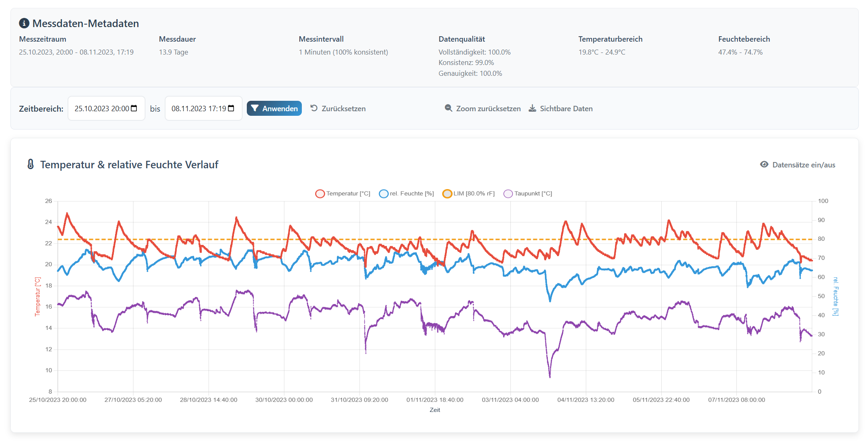This screenshot has height=444, width=868.
Task: Open calendar picker in end date field
Action: point(231,108)
